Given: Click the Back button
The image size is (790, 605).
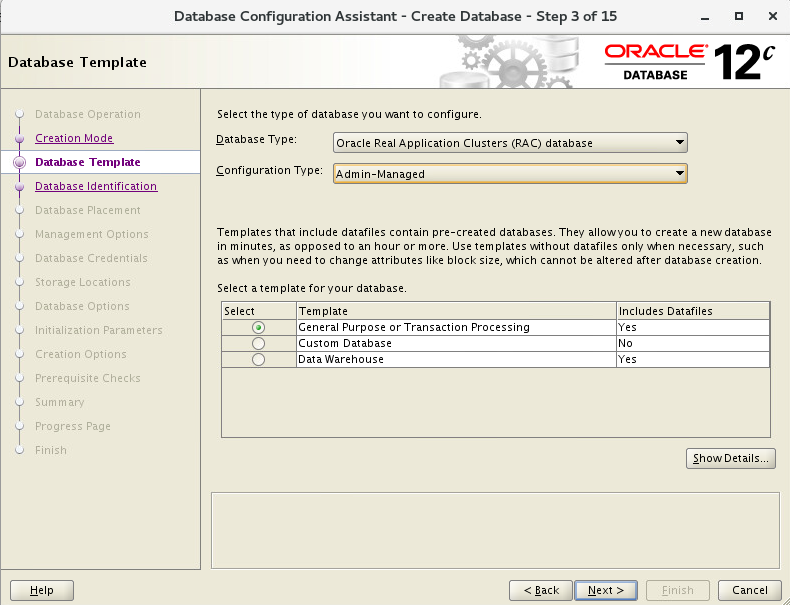Looking at the screenshot, I should 541,590.
